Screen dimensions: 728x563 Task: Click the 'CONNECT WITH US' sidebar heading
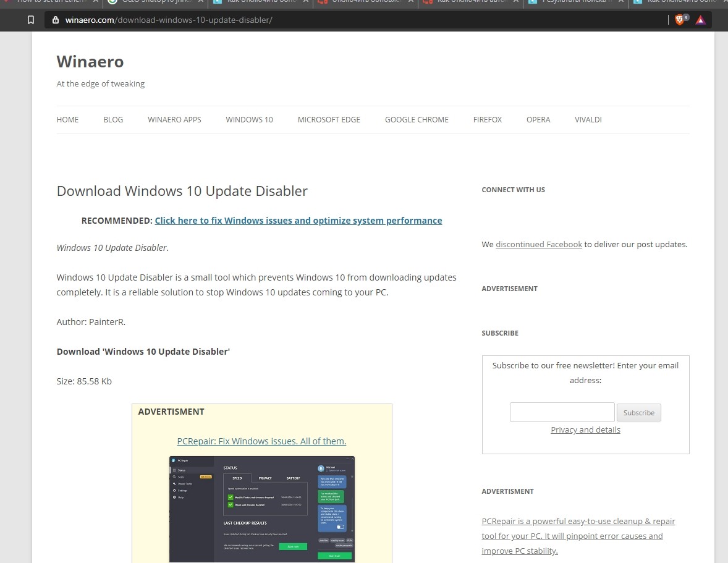[x=513, y=190]
